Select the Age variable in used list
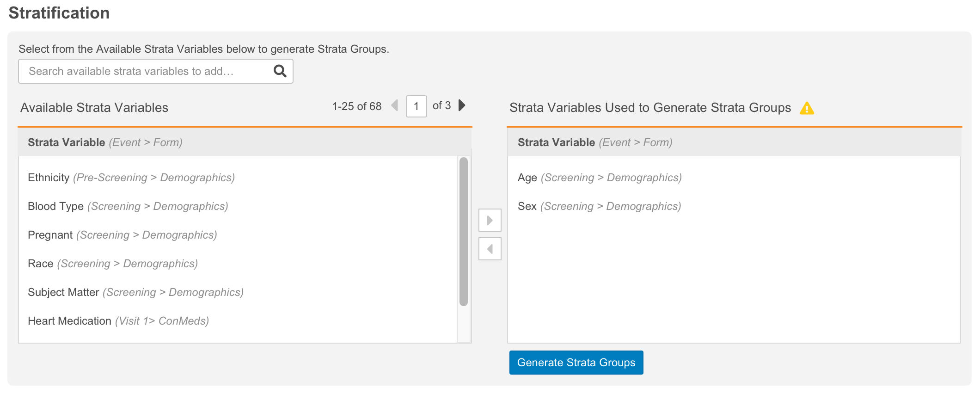 point(527,178)
